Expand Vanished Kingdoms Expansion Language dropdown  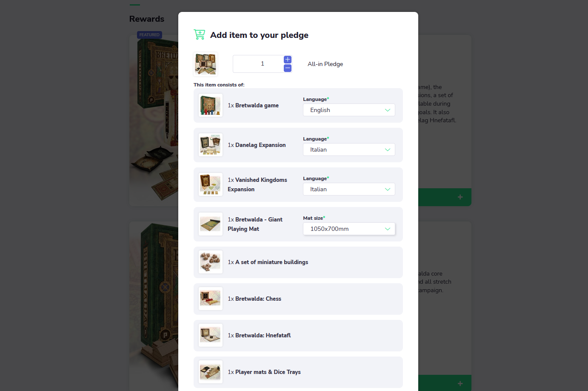pyautogui.click(x=349, y=189)
